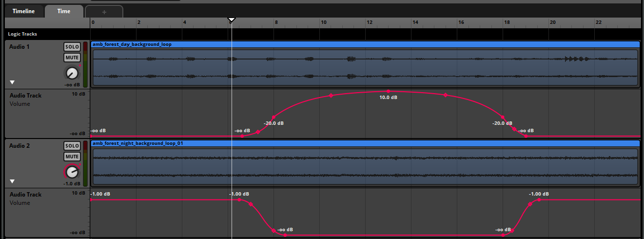Collapse the Audio 2 track triangle
Viewport: 644px width, 239px height.
13,181
